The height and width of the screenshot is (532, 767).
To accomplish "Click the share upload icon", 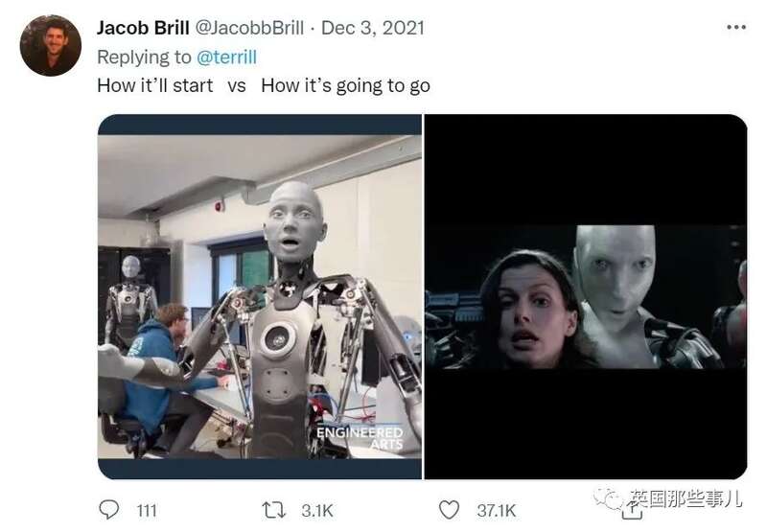I will [x=632, y=512].
